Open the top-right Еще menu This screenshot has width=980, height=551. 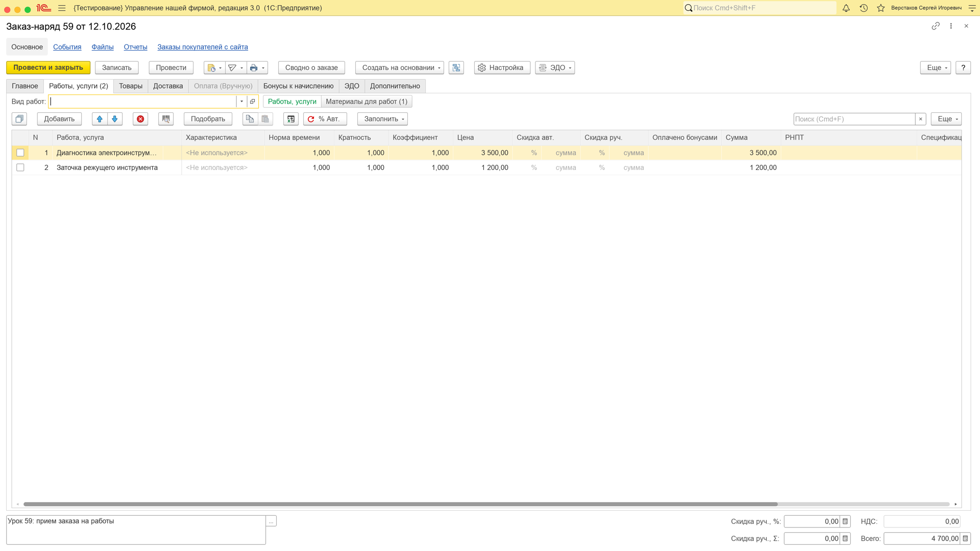(x=936, y=68)
